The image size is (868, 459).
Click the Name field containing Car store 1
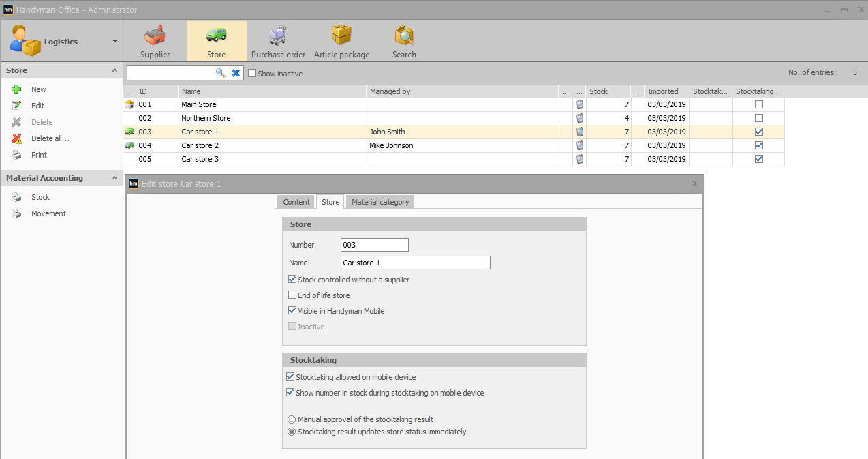pos(416,263)
